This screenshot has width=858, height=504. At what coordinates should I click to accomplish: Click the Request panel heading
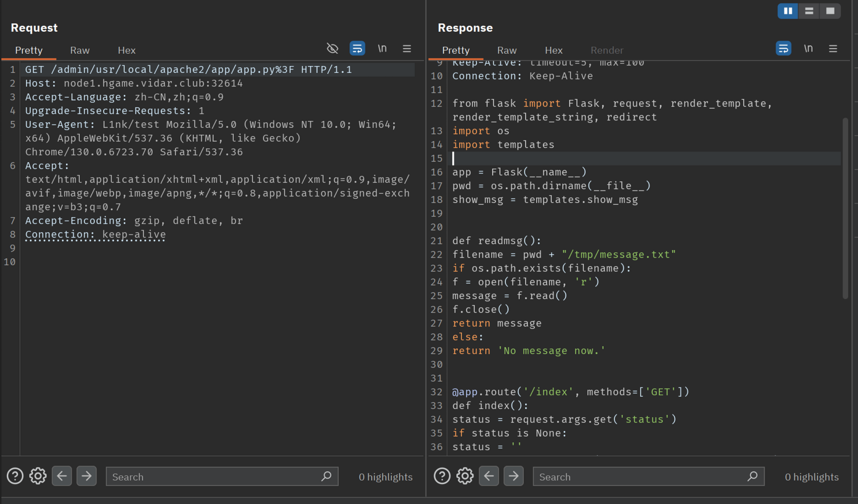click(x=34, y=27)
